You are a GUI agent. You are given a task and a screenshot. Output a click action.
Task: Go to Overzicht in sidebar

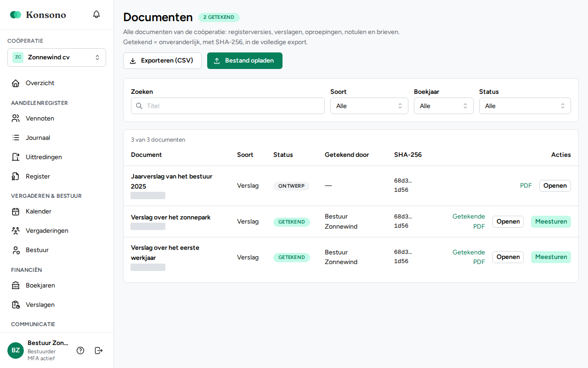click(57, 83)
